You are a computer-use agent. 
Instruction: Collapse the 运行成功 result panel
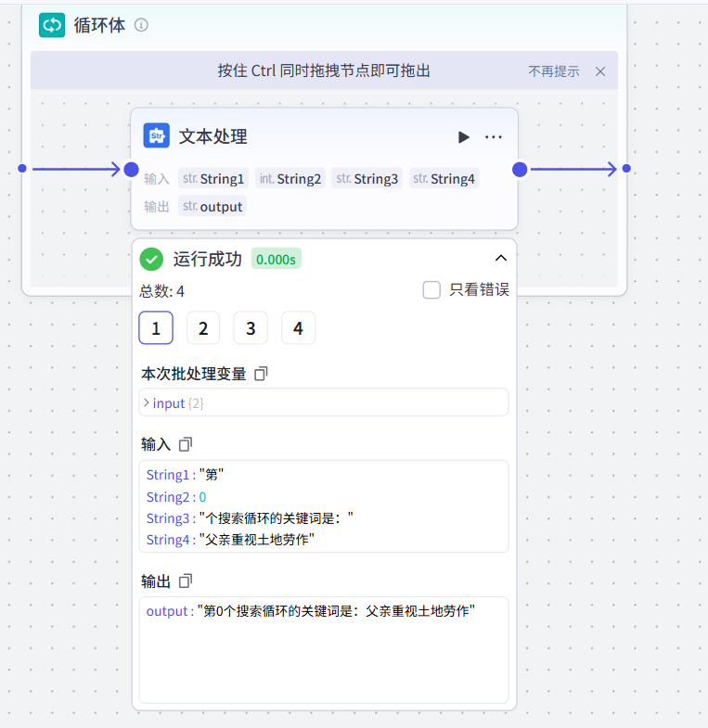point(500,259)
